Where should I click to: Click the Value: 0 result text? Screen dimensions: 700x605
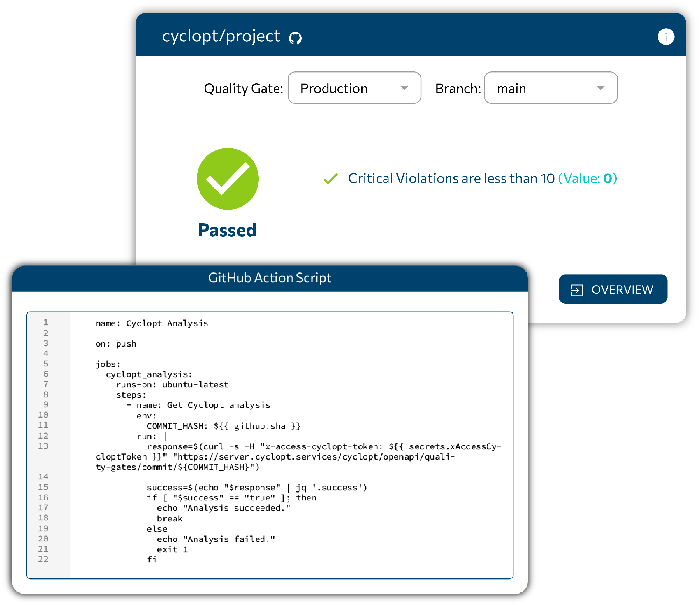[x=587, y=178]
